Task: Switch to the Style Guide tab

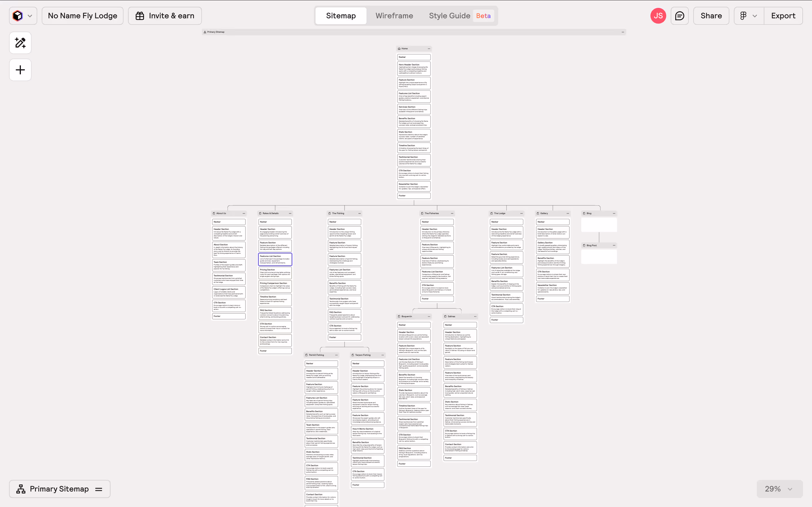Action: tap(449, 16)
